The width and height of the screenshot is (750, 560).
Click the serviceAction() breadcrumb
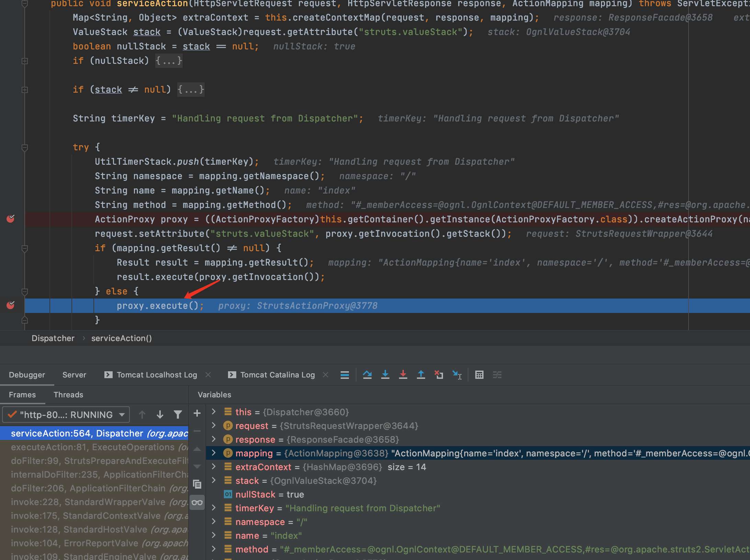(121, 338)
